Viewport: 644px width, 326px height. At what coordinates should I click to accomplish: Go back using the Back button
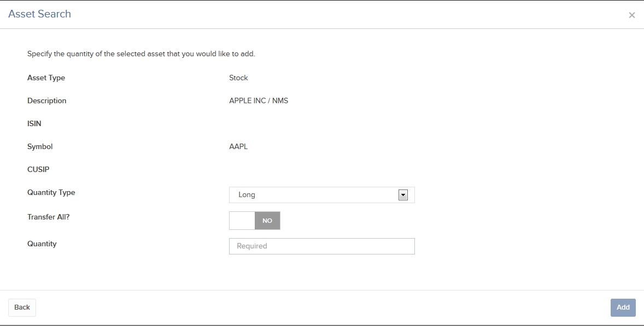[22, 307]
